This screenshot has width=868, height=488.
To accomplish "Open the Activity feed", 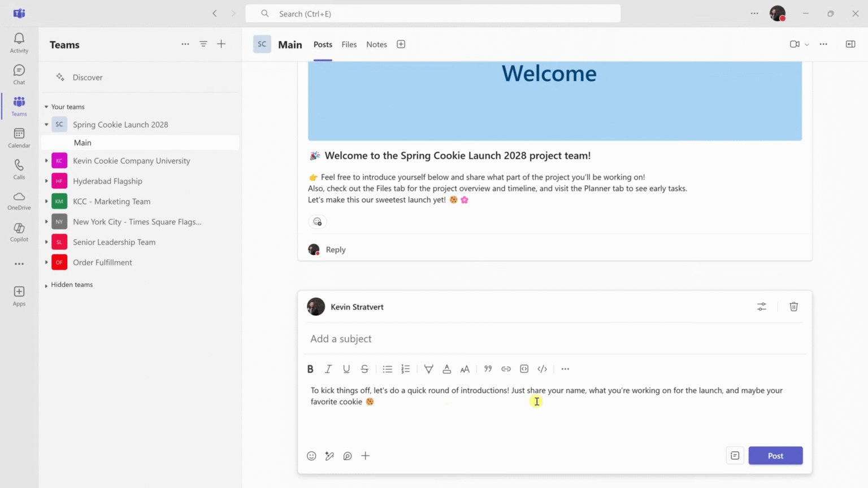I will 19,43.
